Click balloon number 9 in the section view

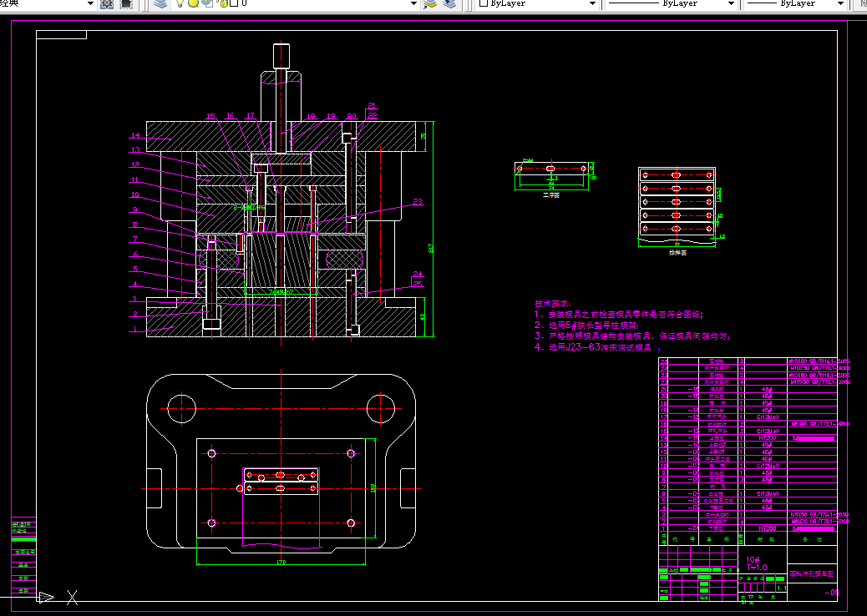click(135, 210)
